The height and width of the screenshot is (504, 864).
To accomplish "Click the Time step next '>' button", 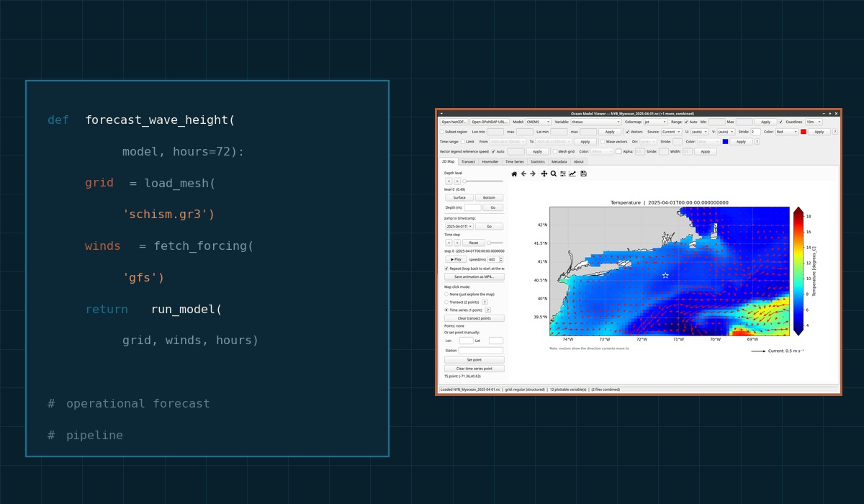I will point(457,243).
